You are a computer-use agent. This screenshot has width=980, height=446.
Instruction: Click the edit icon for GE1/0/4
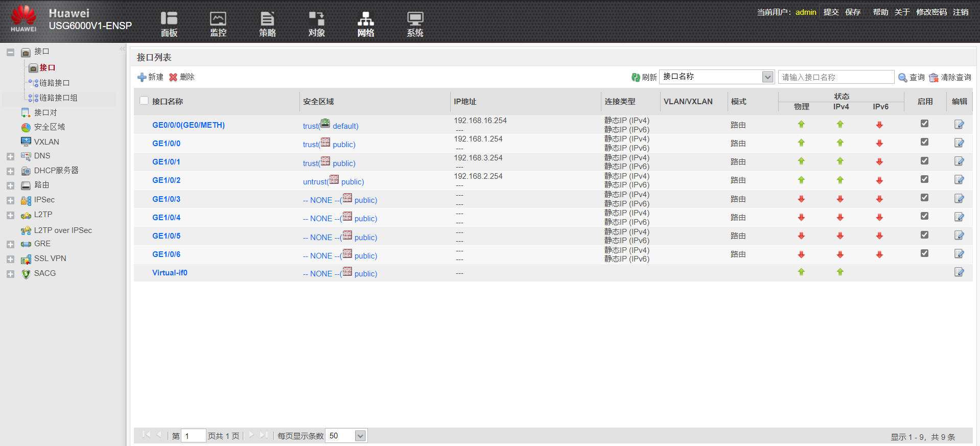(959, 217)
